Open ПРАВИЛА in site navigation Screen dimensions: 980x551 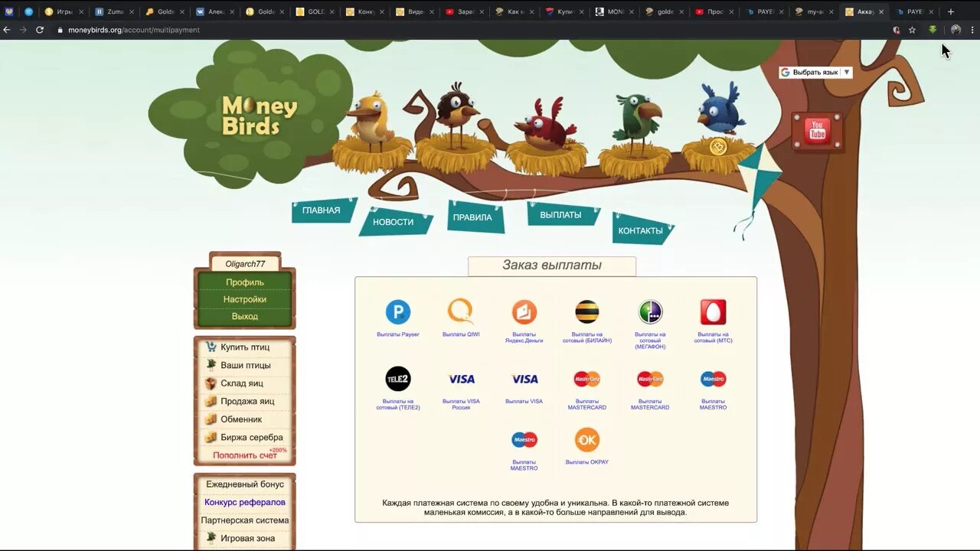(x=472, y=217)
